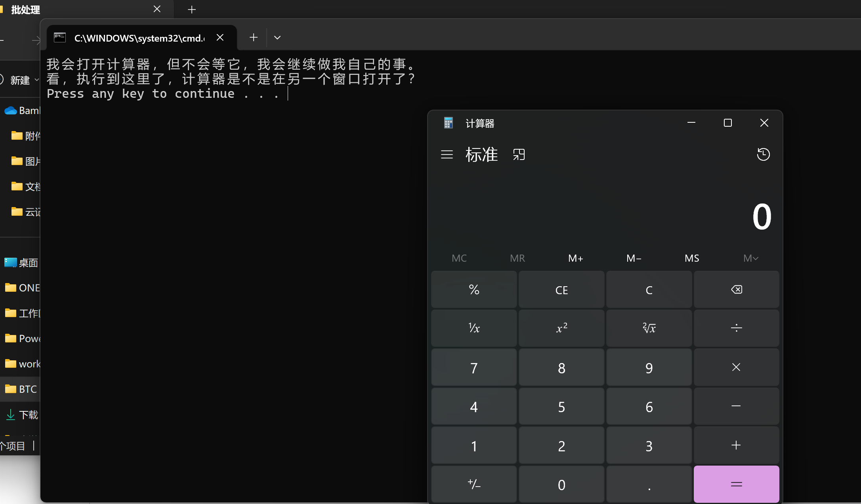This screenshot has width=861, height=504.
Task: Open terminal profile dropdown chevron
Action: 277,38
